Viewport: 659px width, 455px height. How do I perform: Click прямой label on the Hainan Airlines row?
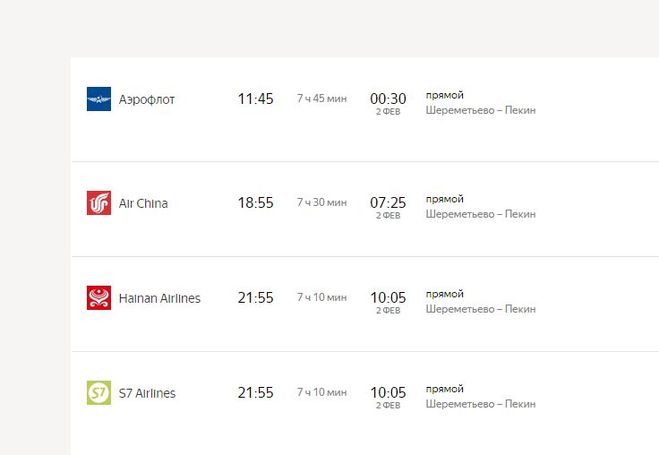click(x=445, y=294)
